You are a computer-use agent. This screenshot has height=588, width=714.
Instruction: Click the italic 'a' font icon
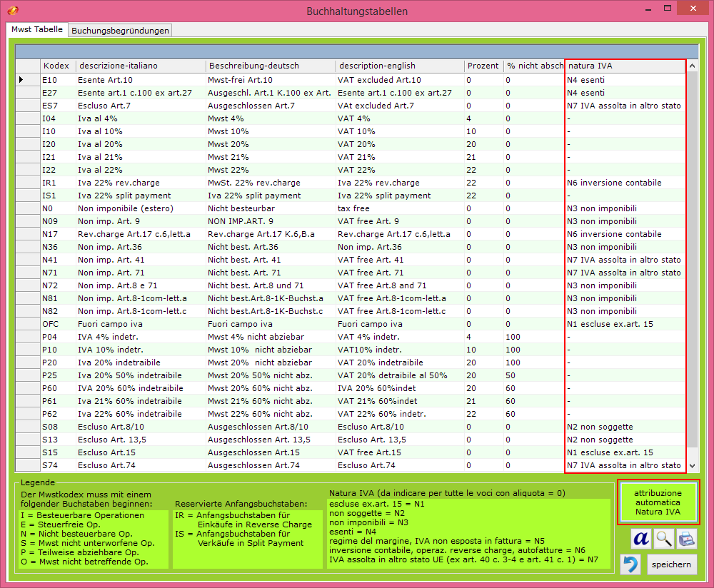641,539
